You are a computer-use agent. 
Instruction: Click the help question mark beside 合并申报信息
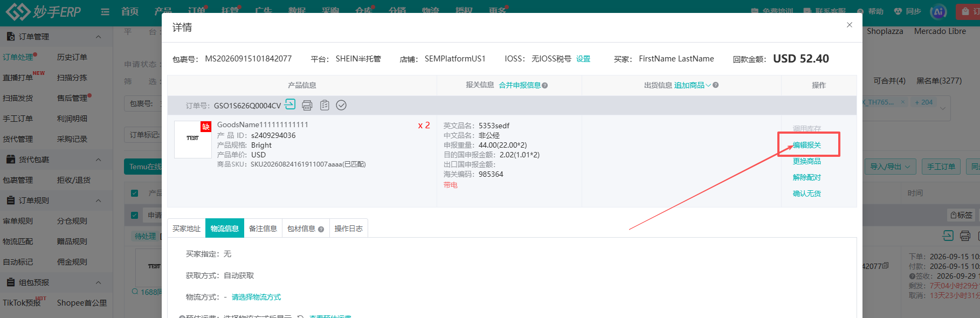click(x=545, y=86)
